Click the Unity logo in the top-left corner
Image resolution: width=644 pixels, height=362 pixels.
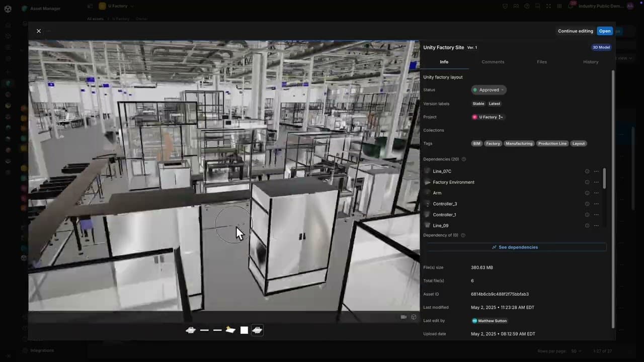8,9
